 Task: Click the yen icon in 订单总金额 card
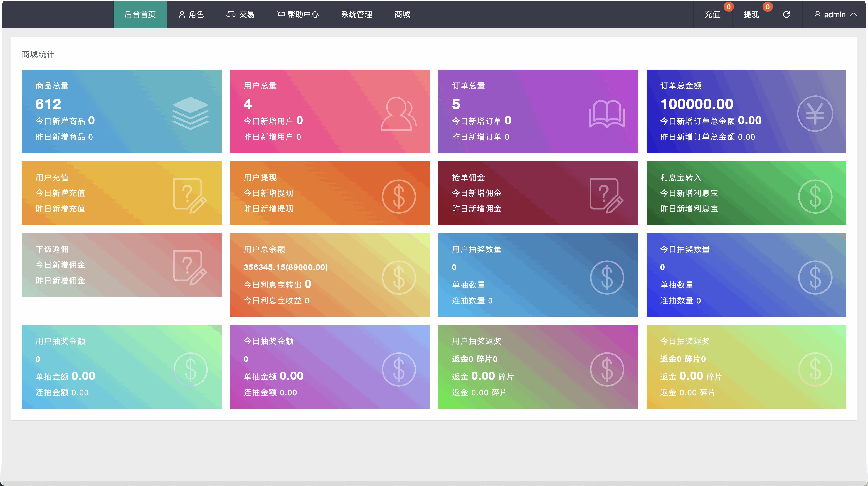(x=815, y=114)
